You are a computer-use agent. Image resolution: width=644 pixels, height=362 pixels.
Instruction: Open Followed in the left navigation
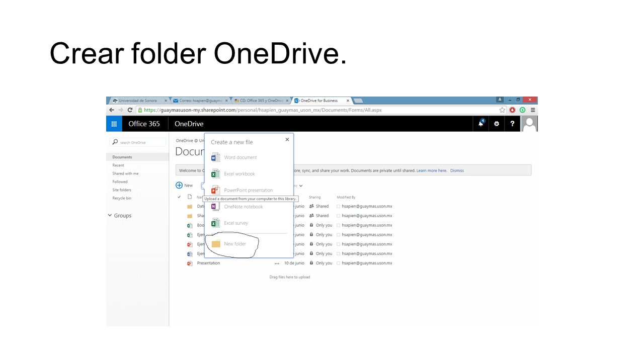click(120, 182)
